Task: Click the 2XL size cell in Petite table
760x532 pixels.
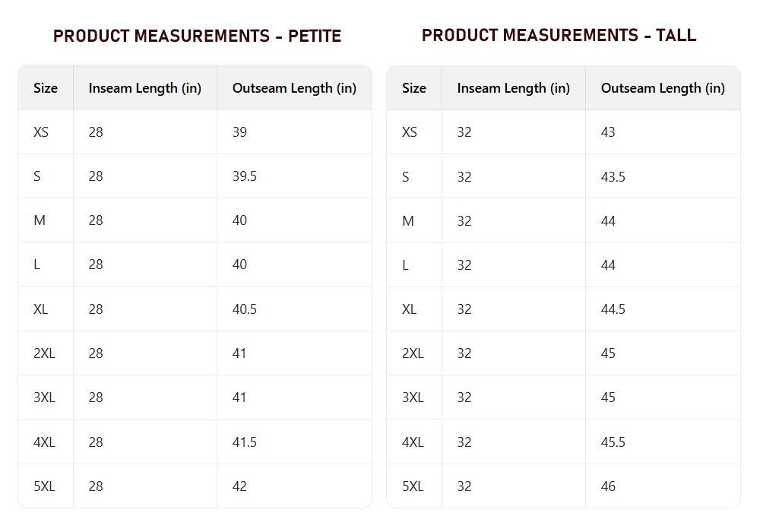Action: (44, 353)
